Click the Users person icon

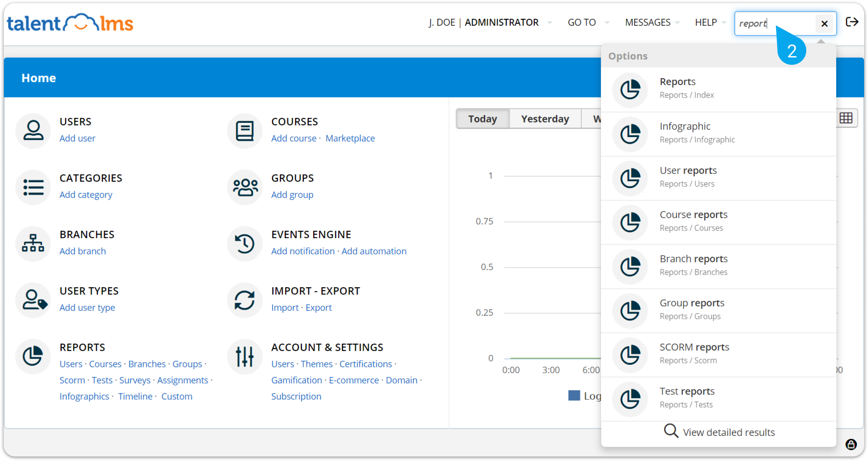[x=33, y=131]
